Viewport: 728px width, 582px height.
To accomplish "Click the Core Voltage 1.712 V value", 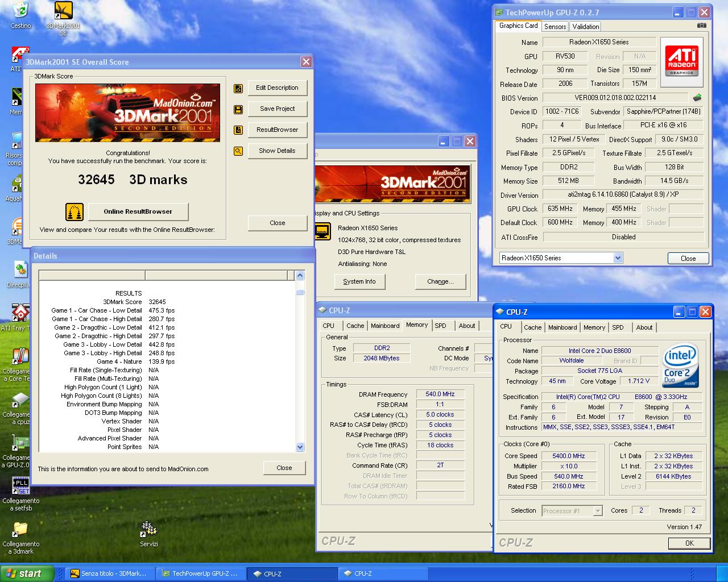I will point(639,381).
